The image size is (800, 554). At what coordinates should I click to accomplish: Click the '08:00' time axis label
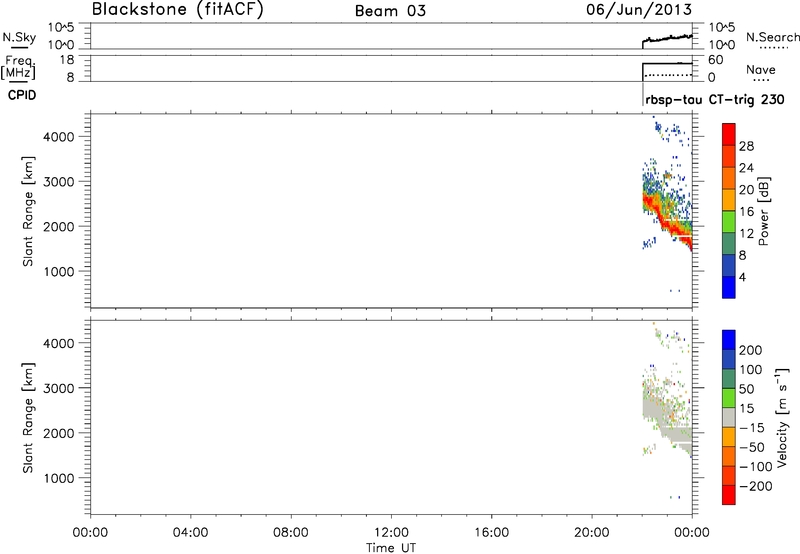pos(291,533)
